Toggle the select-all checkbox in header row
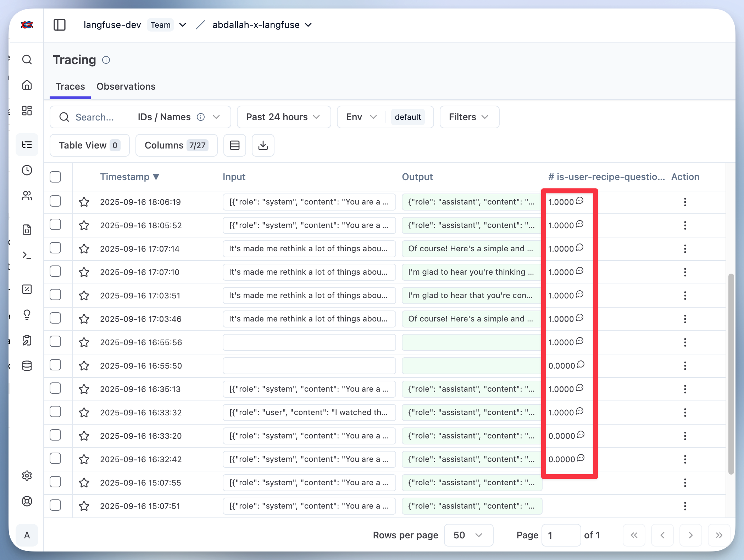Image resolution: width=744 pixels, height=560 pixels. coord(56,177)
